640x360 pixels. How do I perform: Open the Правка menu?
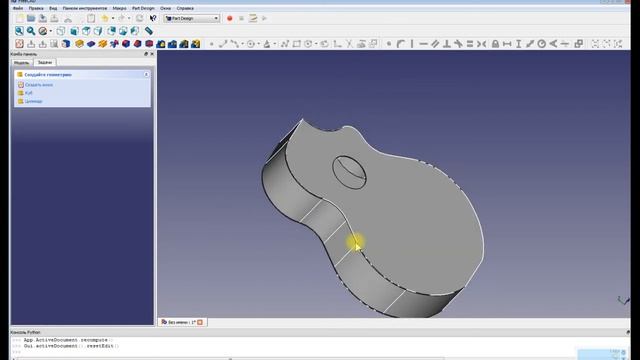click(36, 8)
